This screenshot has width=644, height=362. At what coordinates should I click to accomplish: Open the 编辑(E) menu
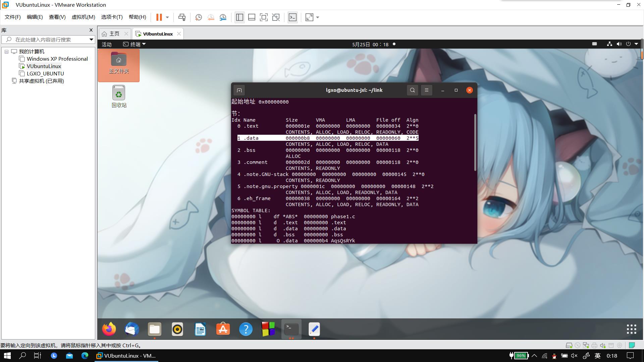coord(35,17)
